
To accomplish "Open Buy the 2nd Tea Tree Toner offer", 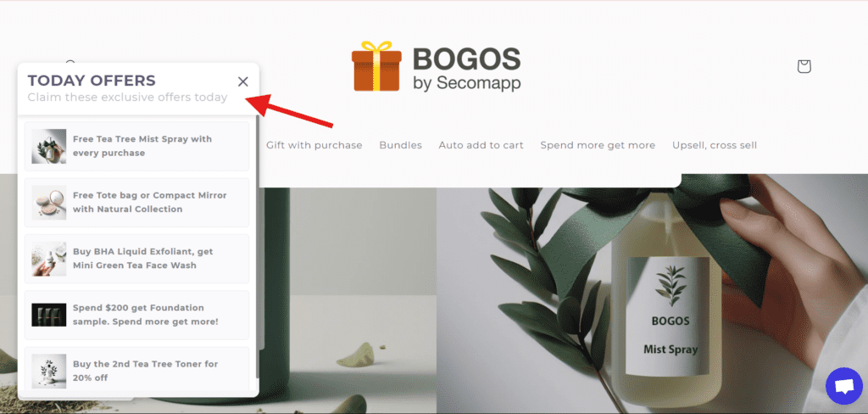I will coord(136,371).
